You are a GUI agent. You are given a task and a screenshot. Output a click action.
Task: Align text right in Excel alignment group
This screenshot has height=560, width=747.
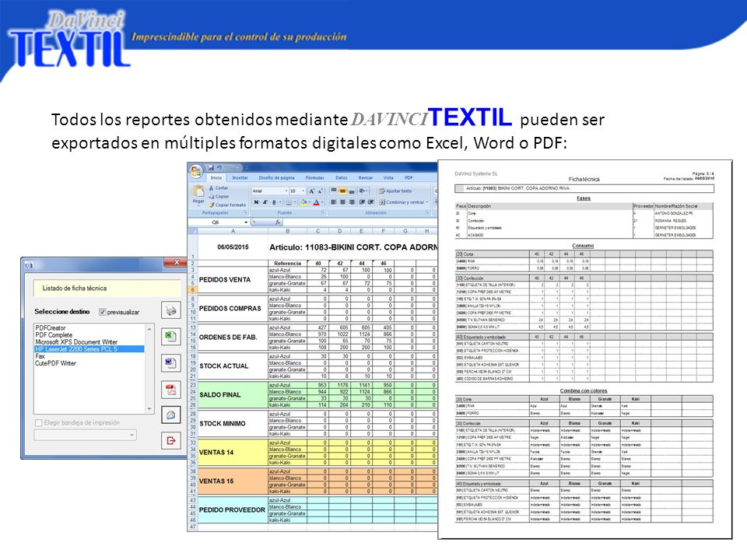point(352,202)
